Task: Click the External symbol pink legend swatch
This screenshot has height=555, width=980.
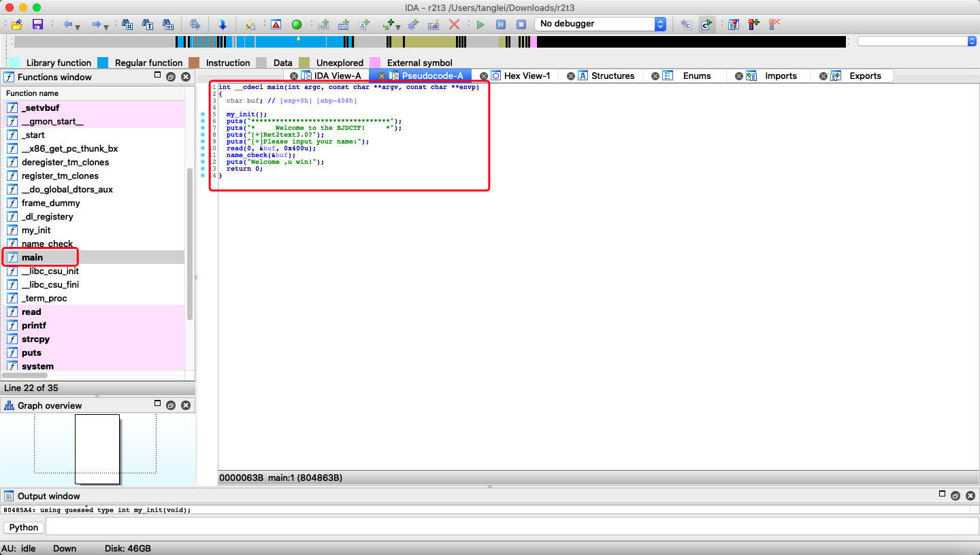Action: [x=375, y=63]
